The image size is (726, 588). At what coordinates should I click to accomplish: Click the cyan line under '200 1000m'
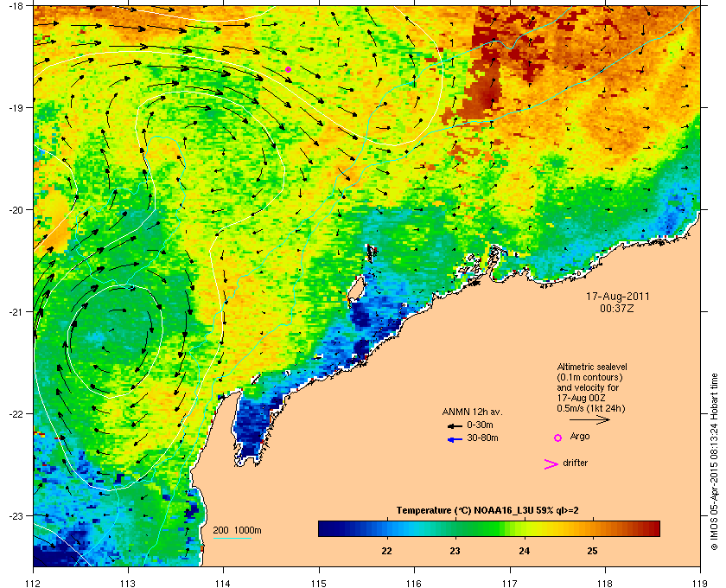pyautogui.click(x=232, y=538)
